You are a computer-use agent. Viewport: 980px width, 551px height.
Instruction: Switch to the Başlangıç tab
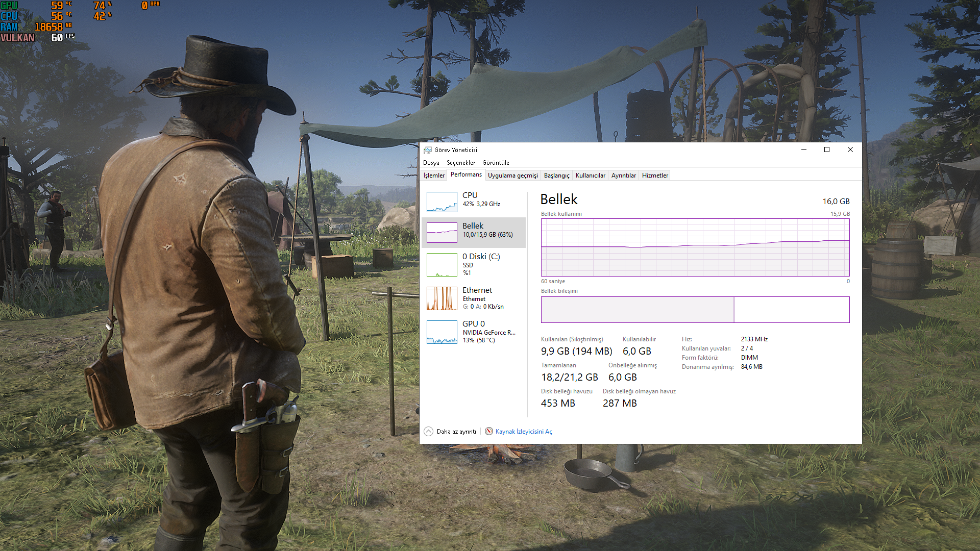pyautogui.click(x=556, y=176)
